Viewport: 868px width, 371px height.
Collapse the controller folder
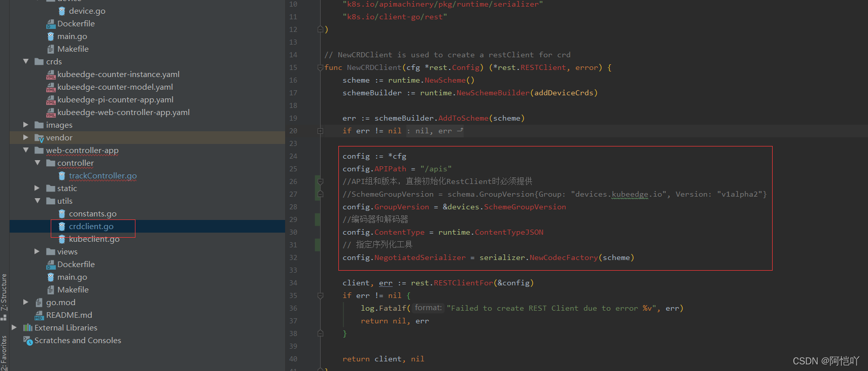point(37,163)
